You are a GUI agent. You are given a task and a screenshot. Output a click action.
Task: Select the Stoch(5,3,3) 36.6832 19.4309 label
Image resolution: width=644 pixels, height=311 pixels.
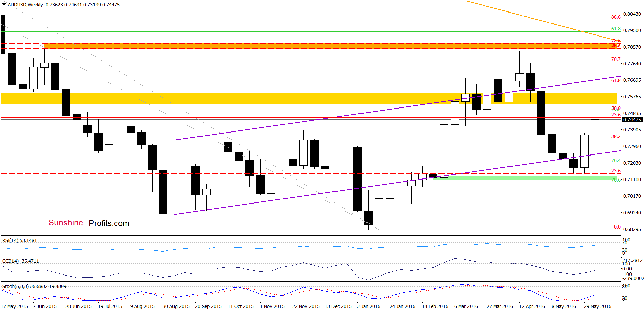34,286
